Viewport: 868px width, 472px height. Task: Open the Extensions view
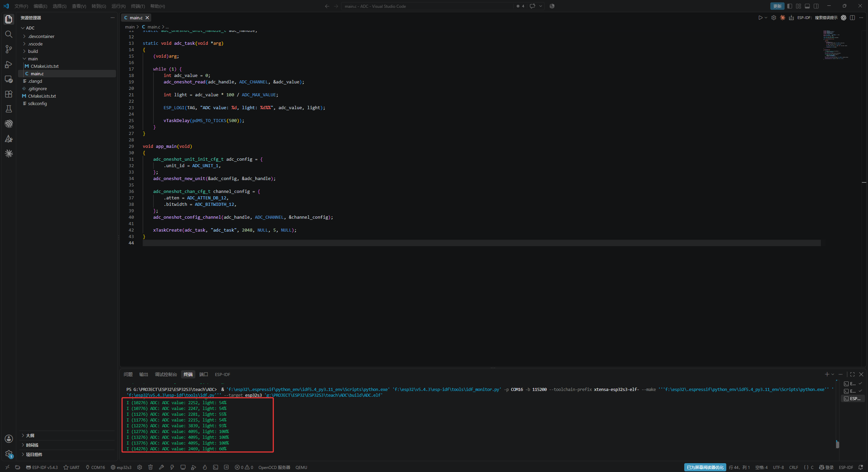pyautogui.click(x=9, y=94)
